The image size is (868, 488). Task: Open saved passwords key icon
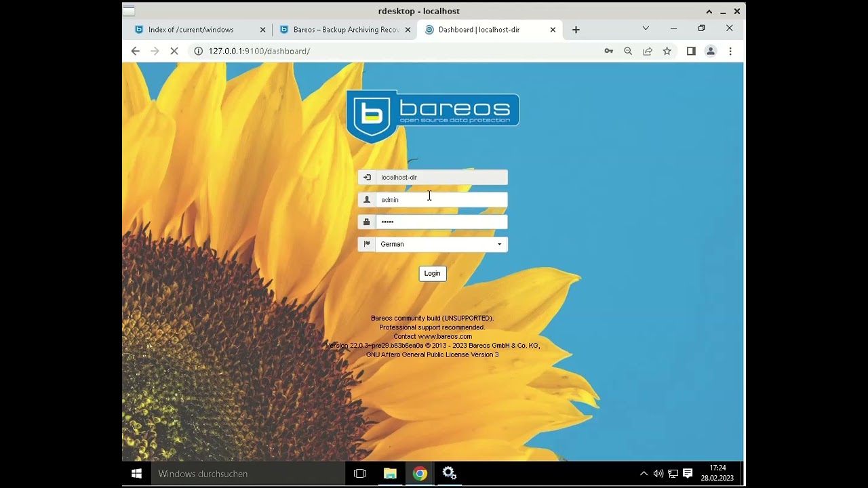608,51
